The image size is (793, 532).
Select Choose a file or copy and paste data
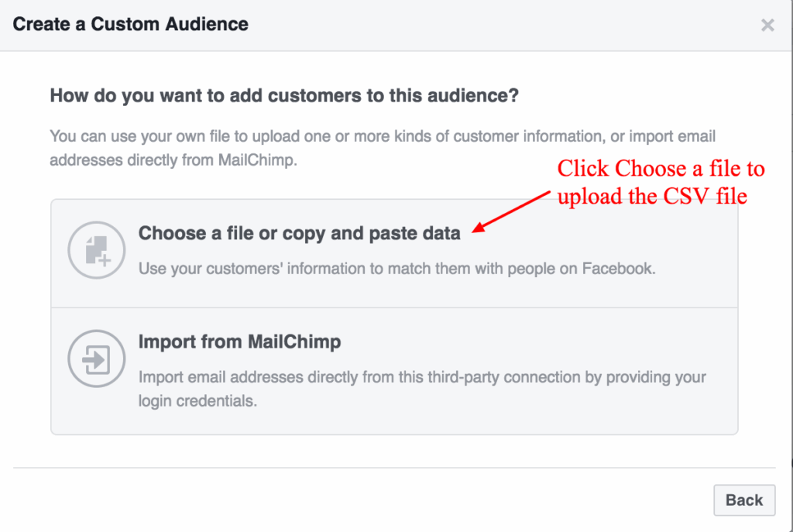pos(299,233)
